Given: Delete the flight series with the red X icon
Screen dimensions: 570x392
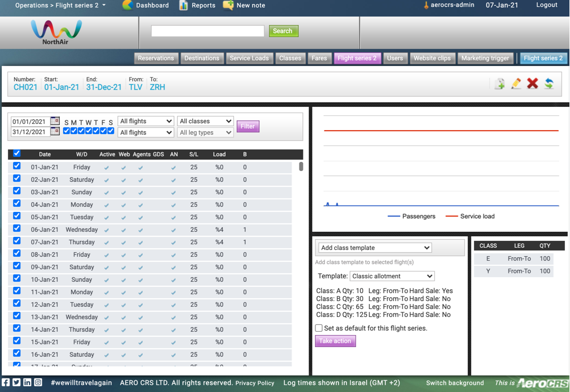Looking at the screenshot, I should pyautogui.click(x=533, y=83).
